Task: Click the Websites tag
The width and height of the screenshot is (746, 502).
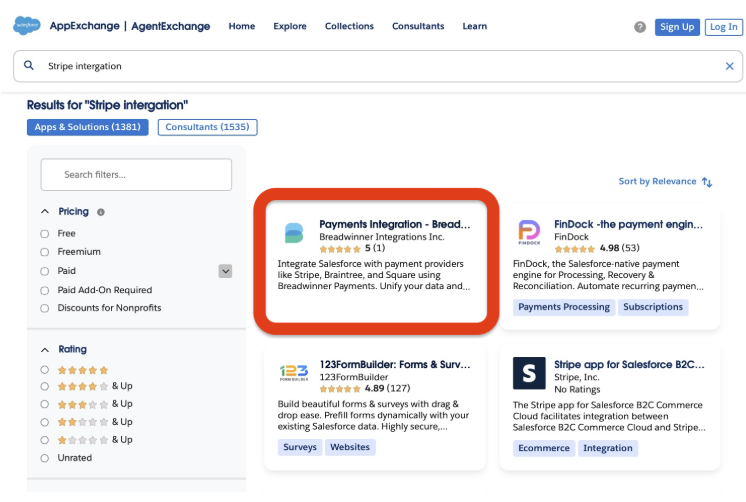Action: (x=350, y=447)
